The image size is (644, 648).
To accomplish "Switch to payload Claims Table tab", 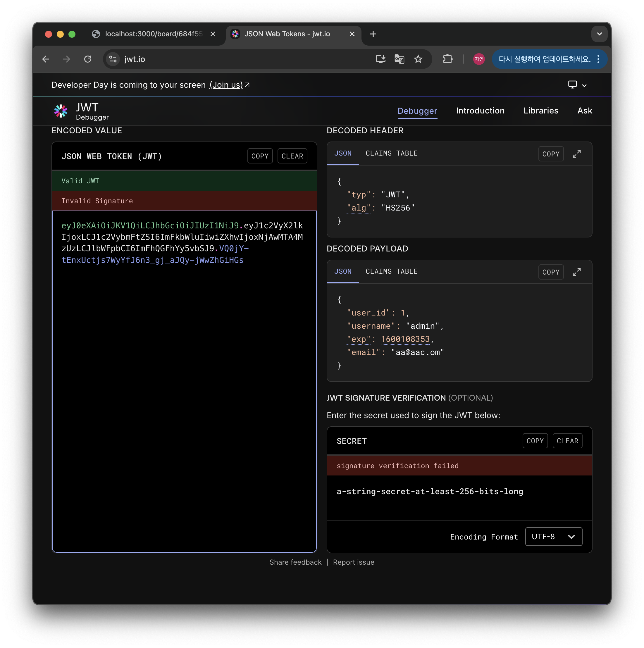I will [391, 271].
